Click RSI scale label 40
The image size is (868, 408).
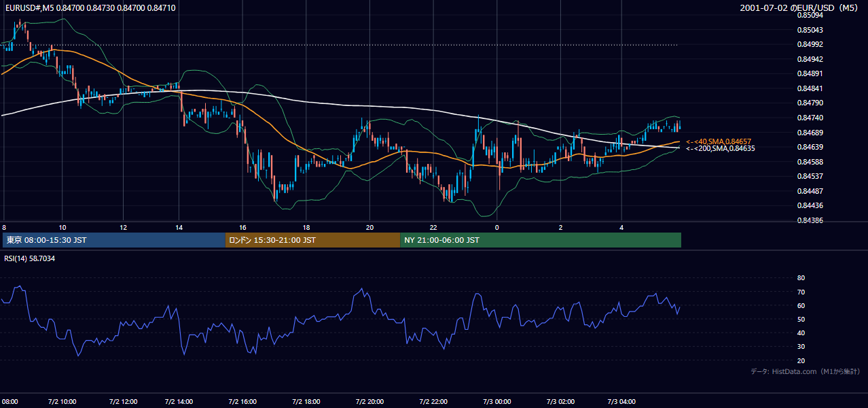coord(801,333)
